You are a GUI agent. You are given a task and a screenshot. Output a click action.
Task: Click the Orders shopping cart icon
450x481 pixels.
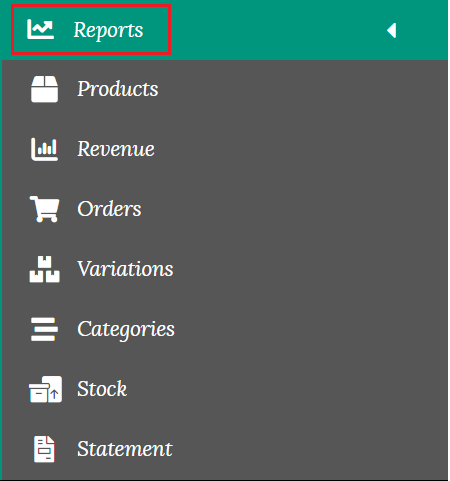pos(44,209)
